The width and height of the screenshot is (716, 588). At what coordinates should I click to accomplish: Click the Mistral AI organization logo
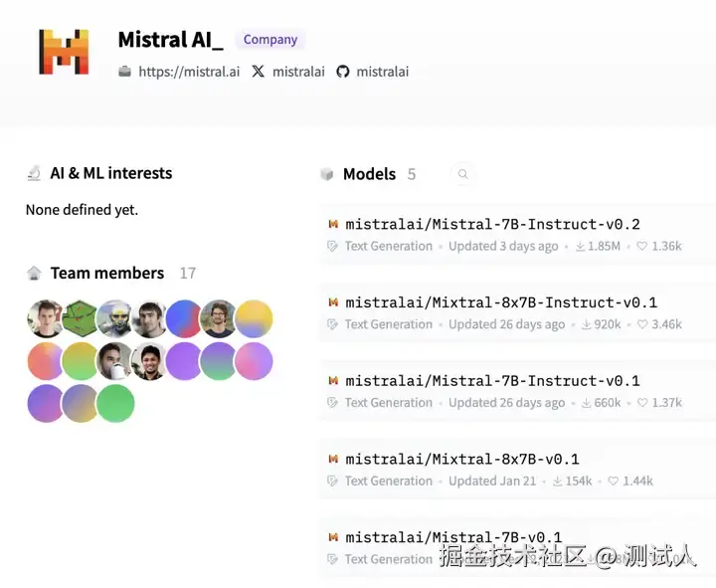click(64, 52)
